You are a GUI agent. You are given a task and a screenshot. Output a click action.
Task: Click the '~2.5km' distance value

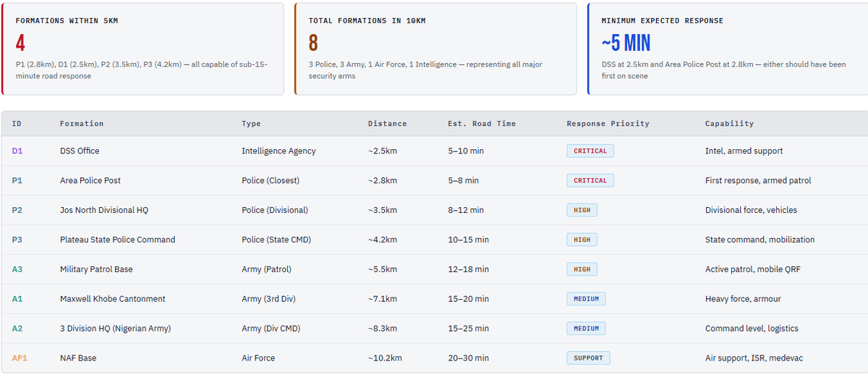[x=383, y=151]
